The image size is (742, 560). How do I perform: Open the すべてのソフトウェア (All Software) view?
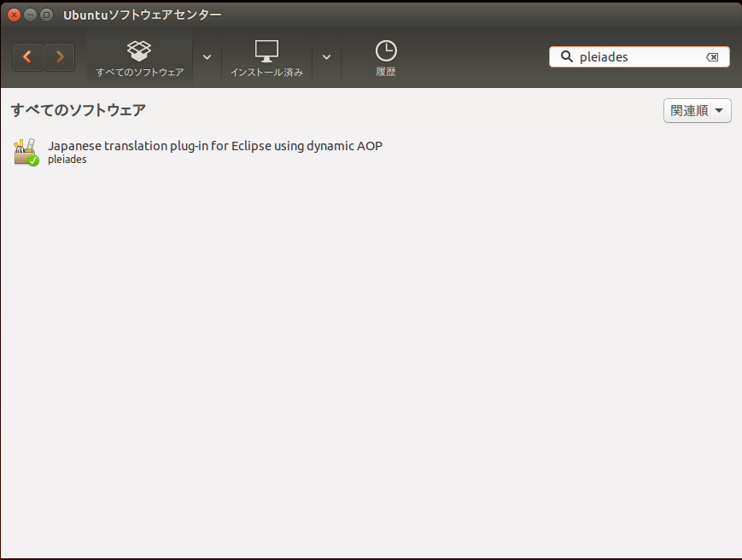click(139, 58)
